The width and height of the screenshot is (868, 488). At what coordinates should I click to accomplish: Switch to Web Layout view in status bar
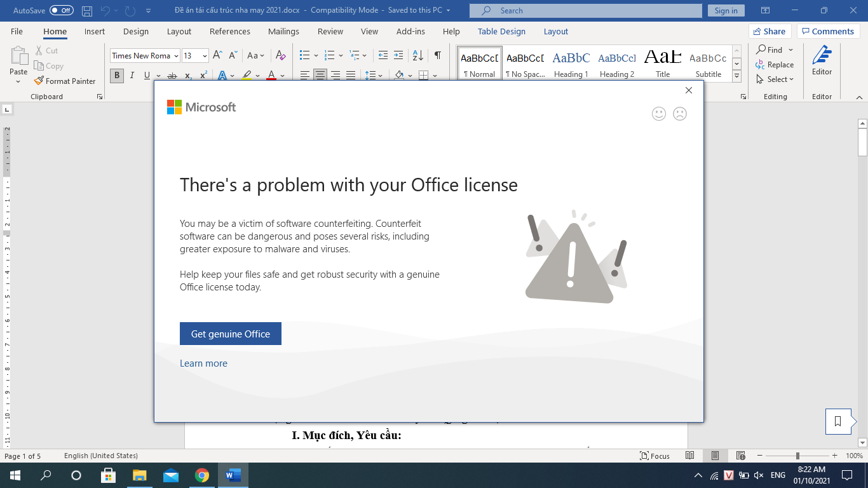(740, 456)
